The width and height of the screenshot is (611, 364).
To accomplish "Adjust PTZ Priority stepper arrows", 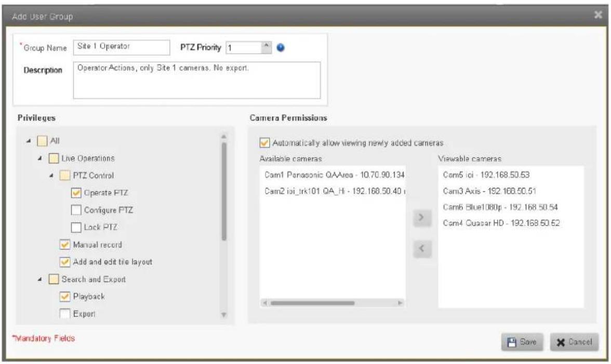I will coord(266,47).
